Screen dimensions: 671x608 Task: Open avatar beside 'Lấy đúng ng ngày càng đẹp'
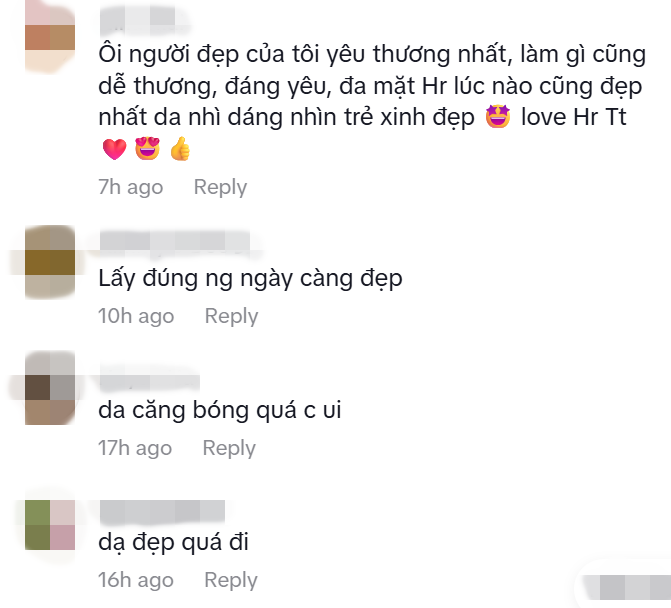(50, 262)
